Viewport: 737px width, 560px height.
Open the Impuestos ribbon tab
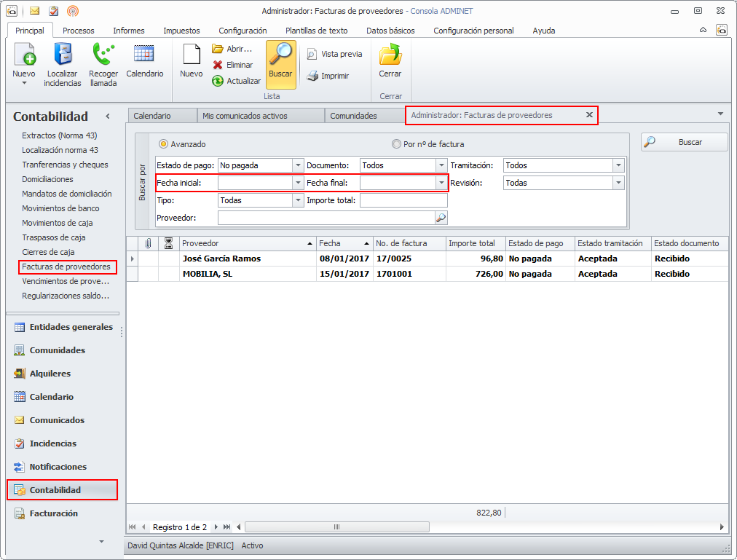coord(181,31)
